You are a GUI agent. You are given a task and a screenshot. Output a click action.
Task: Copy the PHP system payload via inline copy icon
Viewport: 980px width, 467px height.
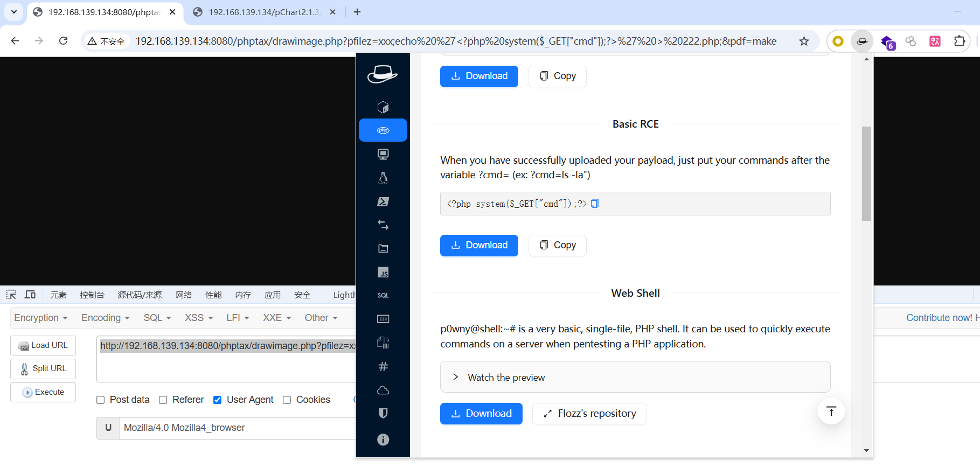(x=595, y=204)
